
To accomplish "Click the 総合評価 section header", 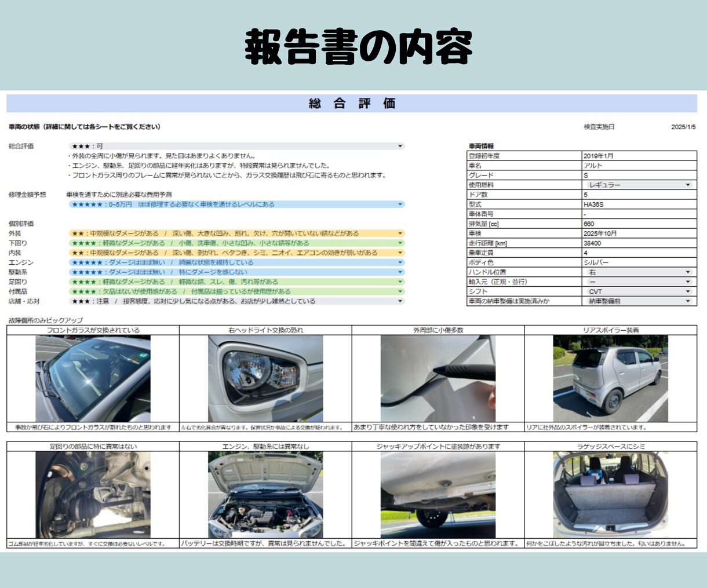I will tap(352, 104).
